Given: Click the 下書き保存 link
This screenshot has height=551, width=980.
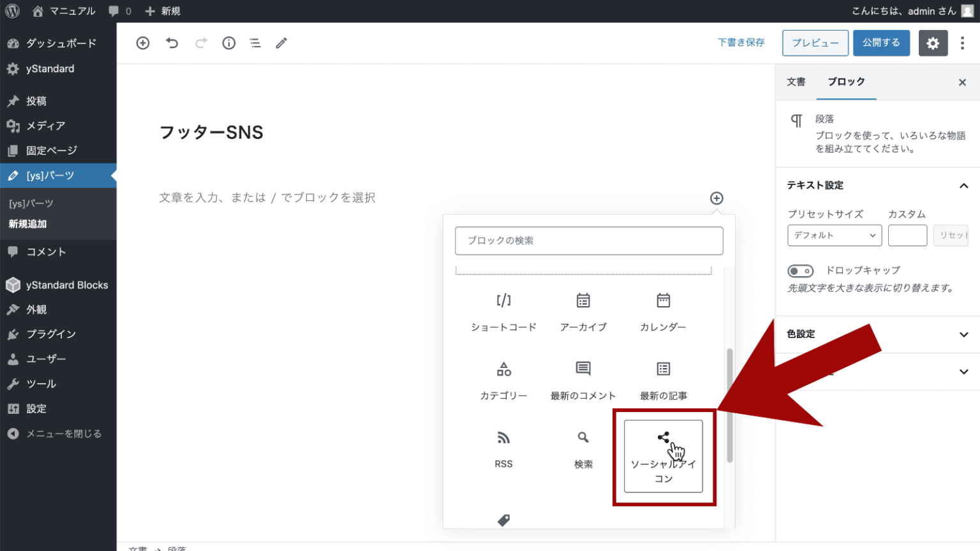Looking at the screenshot, I should [741, 43].
